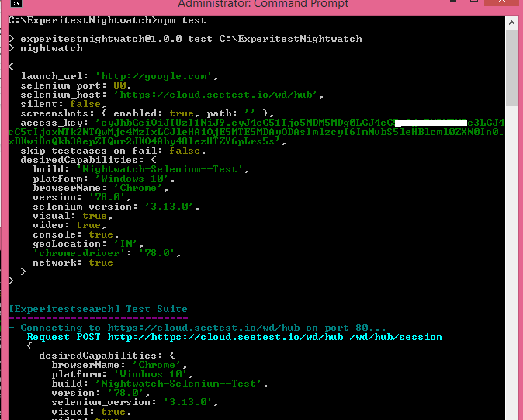Click the 'silent: false' line
Viewport: 523px width, 420px height.
63,104
